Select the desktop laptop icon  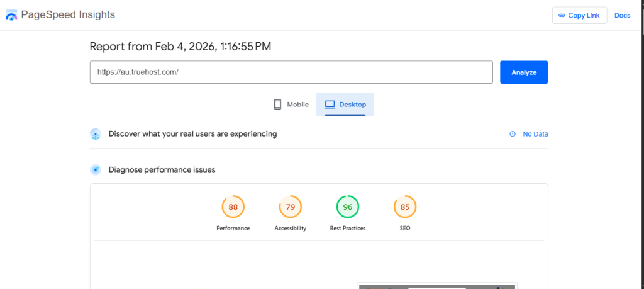point(330,105)
